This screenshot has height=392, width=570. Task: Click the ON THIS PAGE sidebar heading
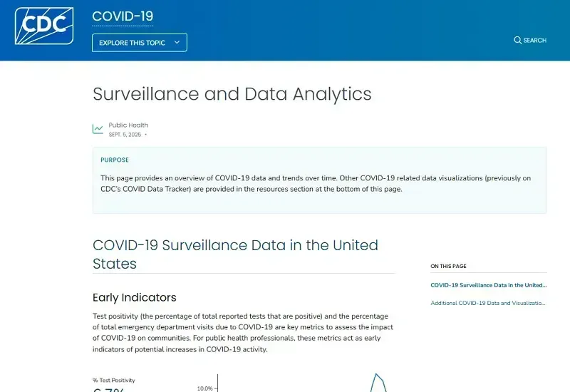pos(448,266)
